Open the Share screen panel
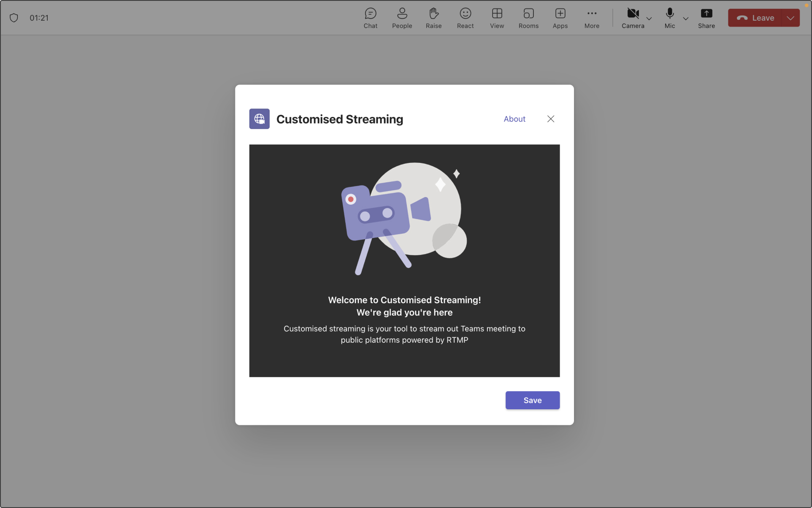Viewport: 812px width, 508px height. 706,18
